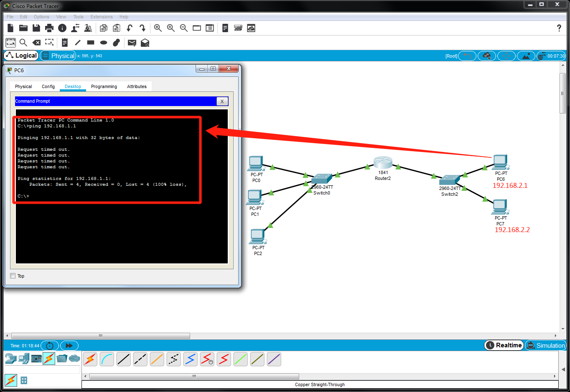This screenshot has width=570, height=392.
Task: Redo the last action
Action: tap(142, 28)
